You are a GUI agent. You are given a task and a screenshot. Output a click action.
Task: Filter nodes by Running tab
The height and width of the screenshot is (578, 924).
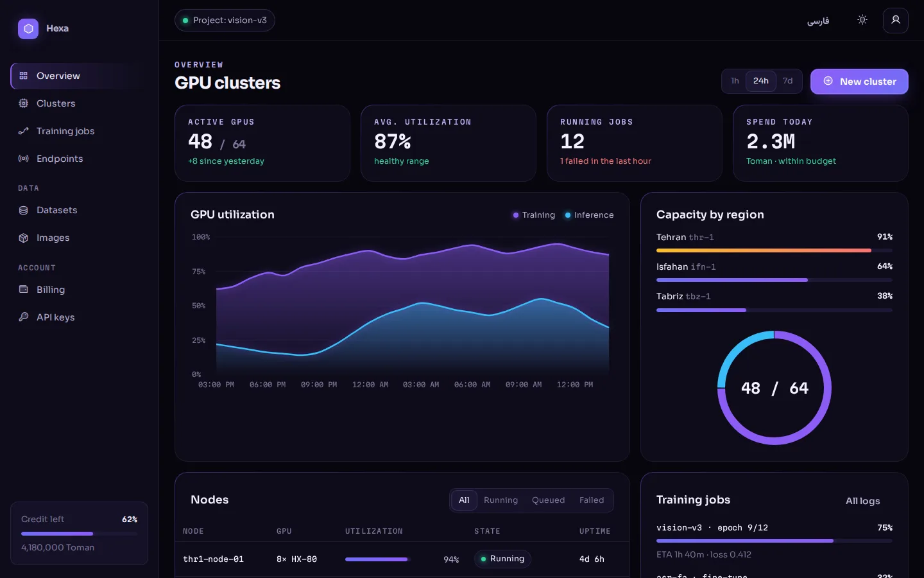[501, 500]
